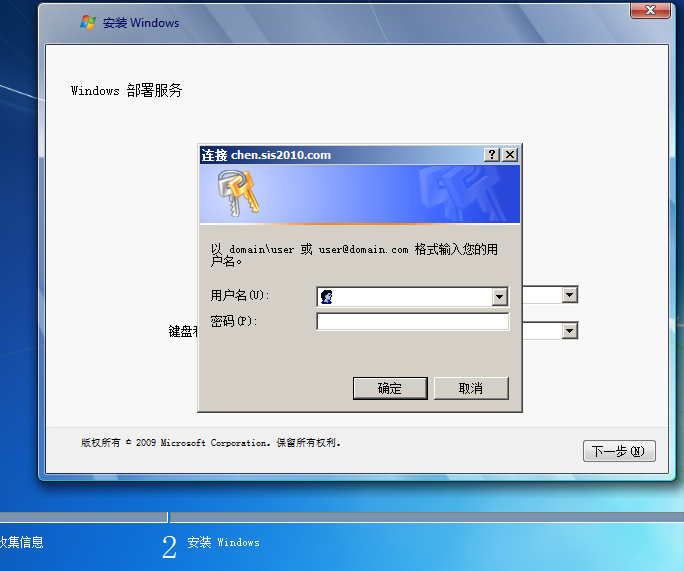Screen dimensions: 684x571
Task: Click the user avatar icon in username field
Action: (x=327, y=297)
